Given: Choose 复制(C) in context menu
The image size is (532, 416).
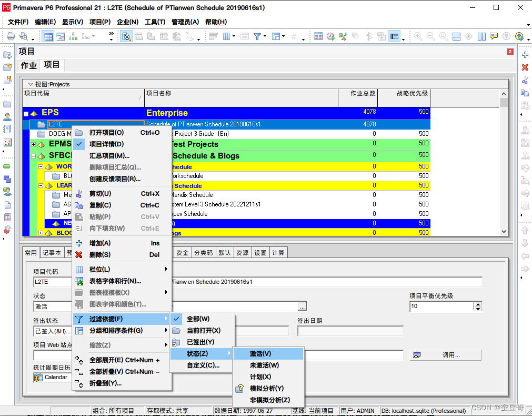Looking at the screenshot, I should click(x=122, y=205).
